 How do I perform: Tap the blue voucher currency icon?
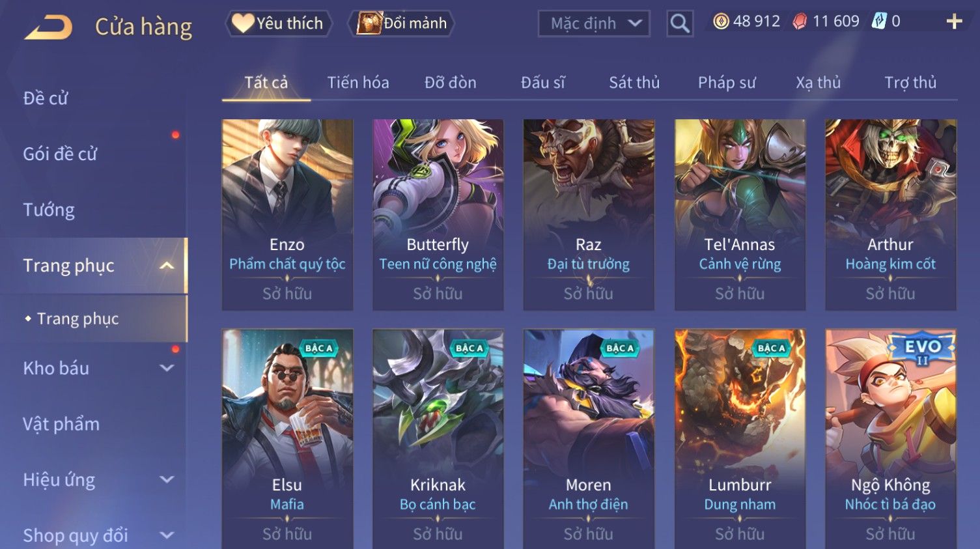(x=879, y=21)
